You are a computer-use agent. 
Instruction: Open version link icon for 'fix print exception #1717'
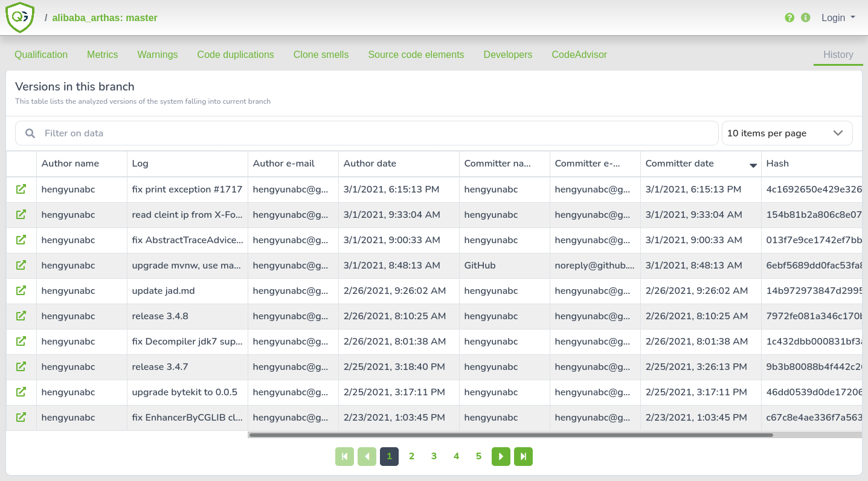[x=21, y=190]
